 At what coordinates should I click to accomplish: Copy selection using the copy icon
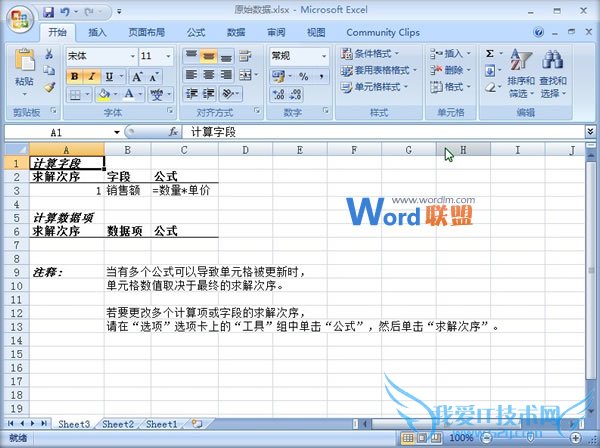coord(49,70)
